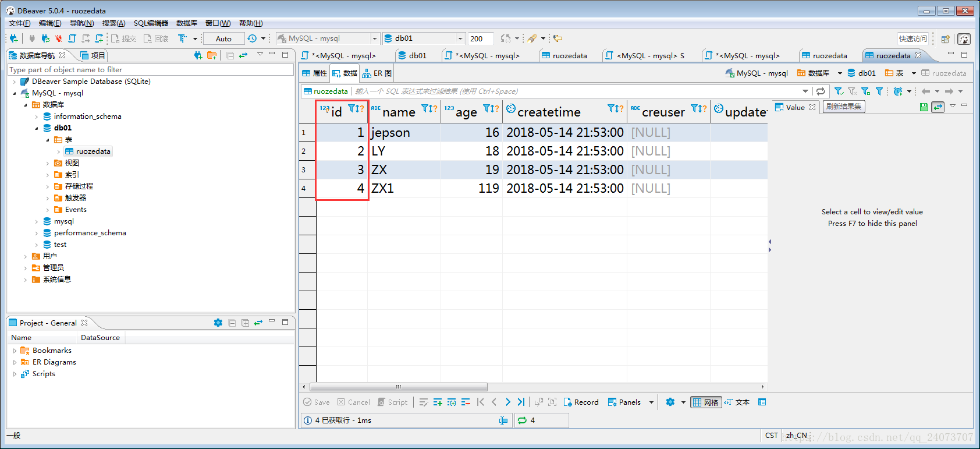This screenshot has width=980, height=449.
Task: Click the green save icon in Value panel
Action: tap(924, 107)
